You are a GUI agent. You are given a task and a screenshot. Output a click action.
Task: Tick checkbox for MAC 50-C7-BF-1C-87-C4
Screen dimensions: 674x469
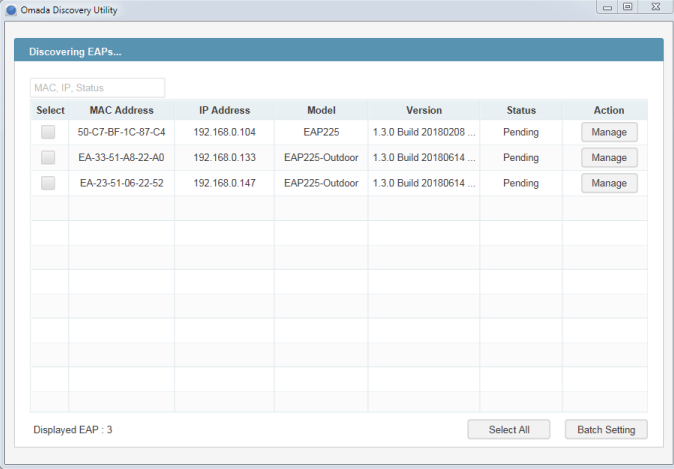[48, 132]
